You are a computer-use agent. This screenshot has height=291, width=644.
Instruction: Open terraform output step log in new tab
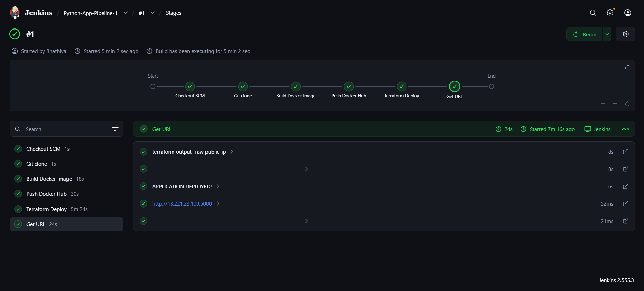point(625,152)
